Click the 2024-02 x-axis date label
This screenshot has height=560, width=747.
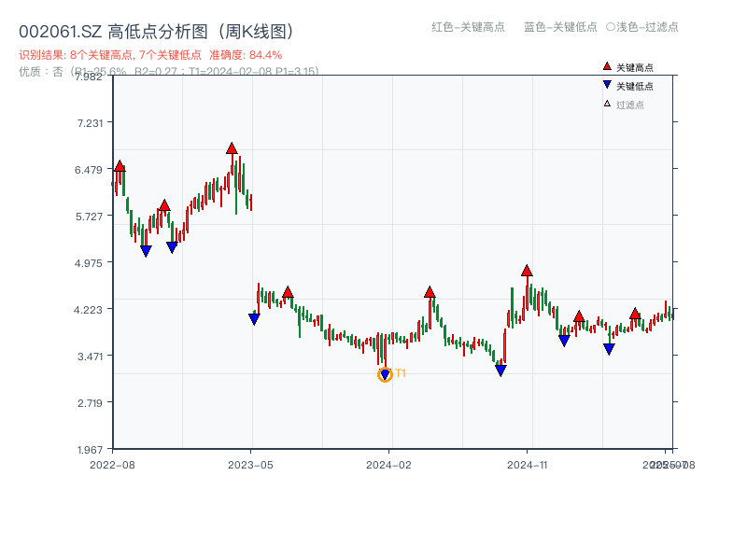(x=390, y=464)
